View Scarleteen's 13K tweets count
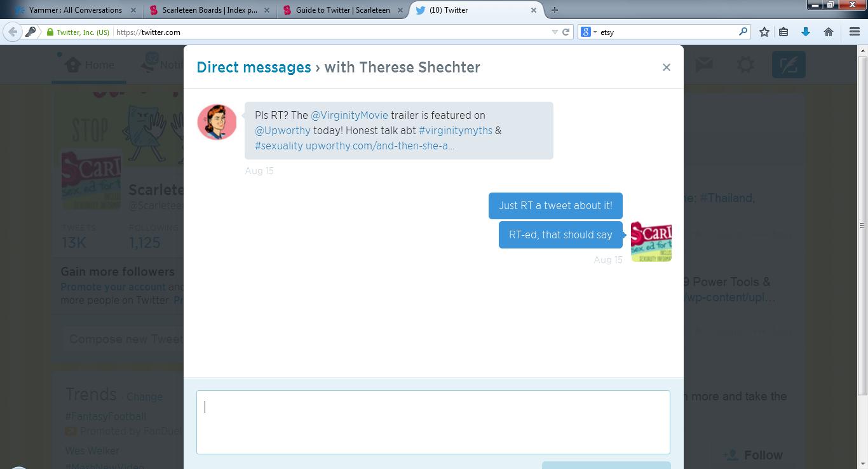This screenshot has width=868, height=469. [x=74, y=242]
